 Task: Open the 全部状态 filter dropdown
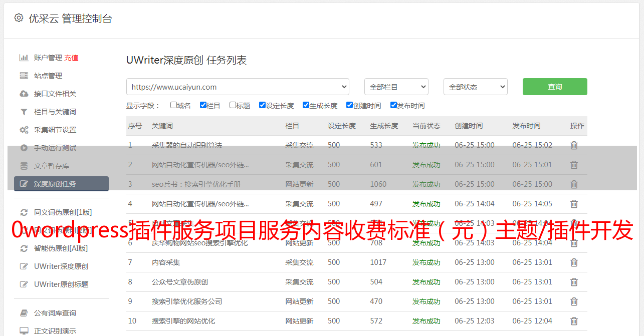point(475,87)
